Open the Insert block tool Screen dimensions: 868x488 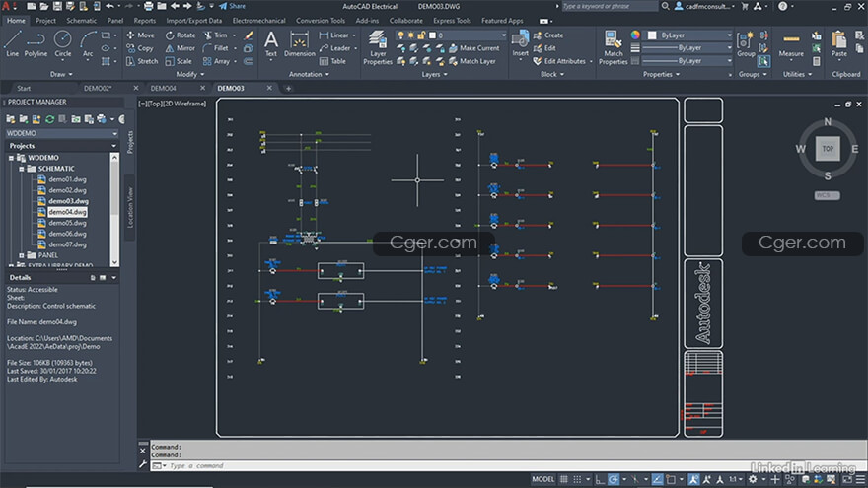[520, 44]
